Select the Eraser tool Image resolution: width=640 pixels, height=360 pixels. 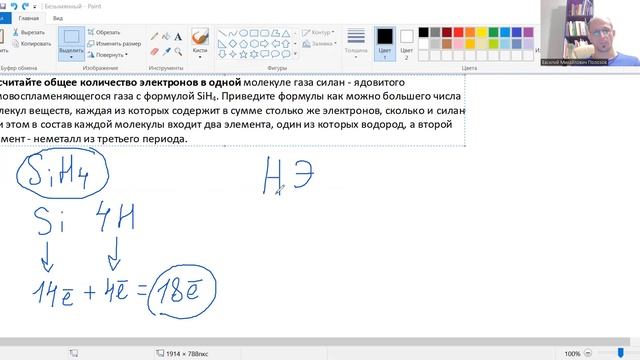pyautogui.click(x=154, y=51)
